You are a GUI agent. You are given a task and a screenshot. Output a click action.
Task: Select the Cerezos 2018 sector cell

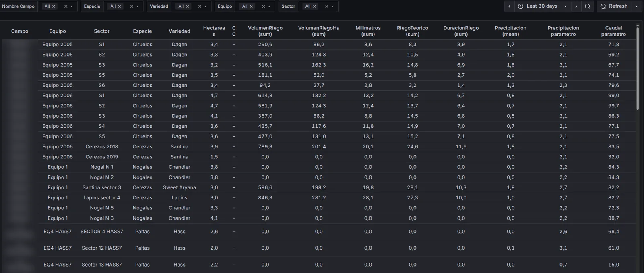(x=102, y=147)
